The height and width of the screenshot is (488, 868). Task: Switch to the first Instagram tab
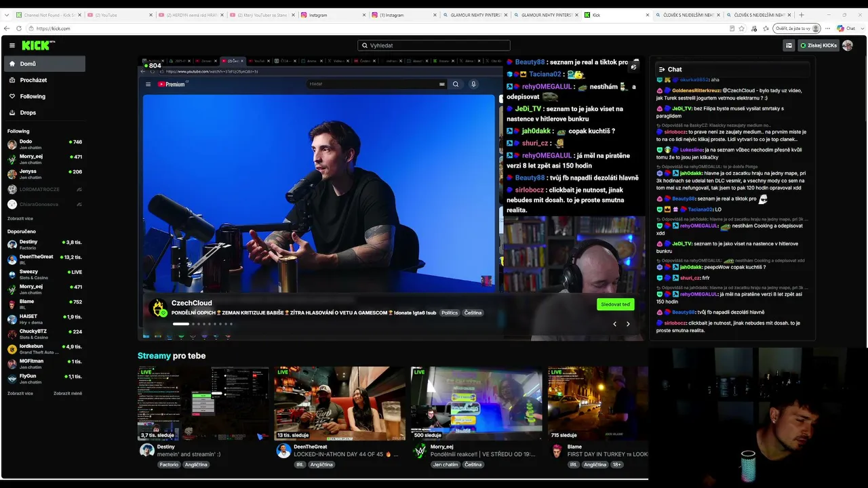[332, 15]
